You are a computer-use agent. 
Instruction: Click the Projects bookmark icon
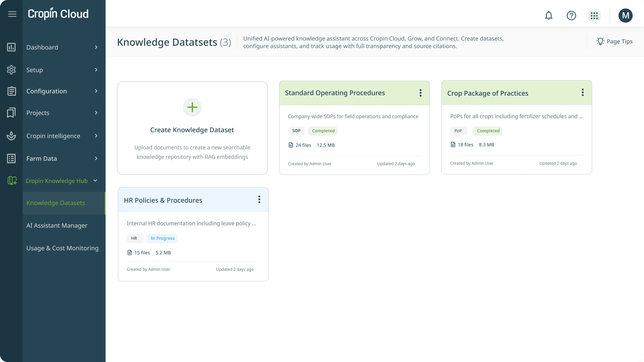[11, 113]
